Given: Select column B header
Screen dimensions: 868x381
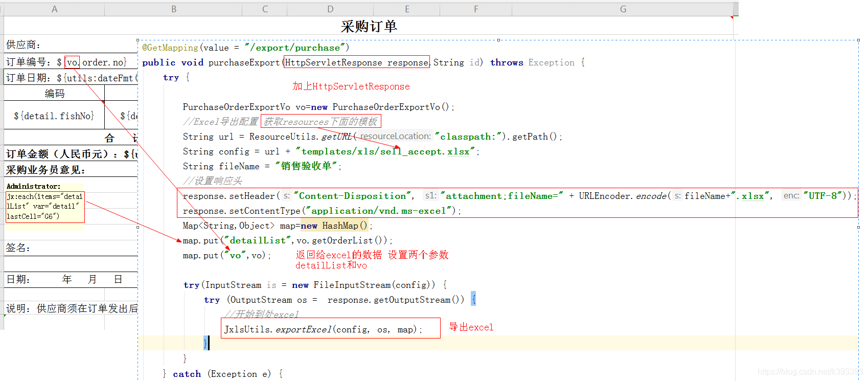Looking at the screenshot, I should point(174,9).
